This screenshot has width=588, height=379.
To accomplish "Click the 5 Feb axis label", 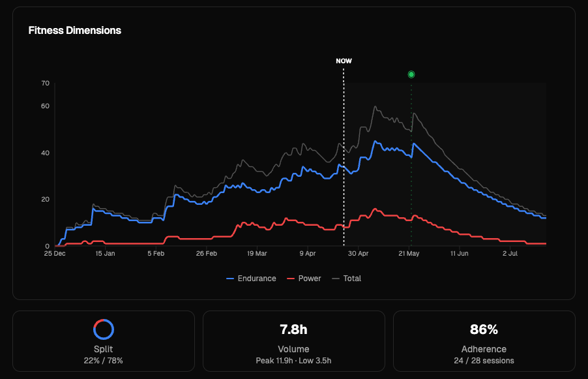I will 156,253.
